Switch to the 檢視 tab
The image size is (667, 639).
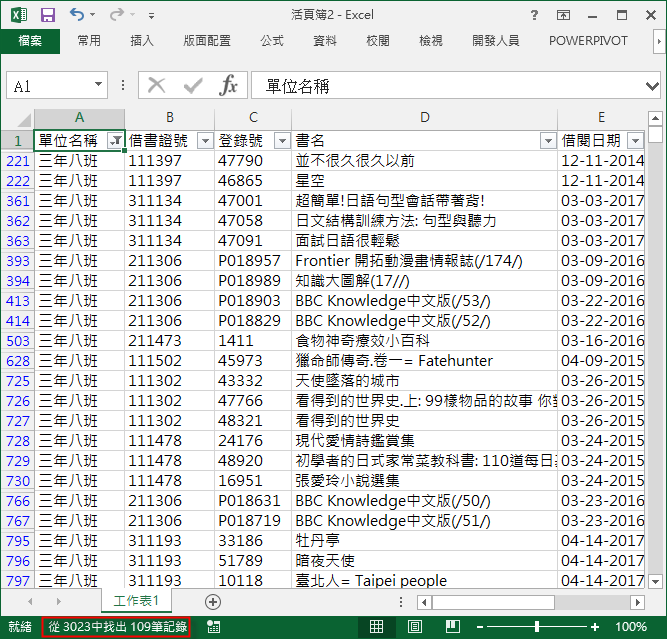430,41
